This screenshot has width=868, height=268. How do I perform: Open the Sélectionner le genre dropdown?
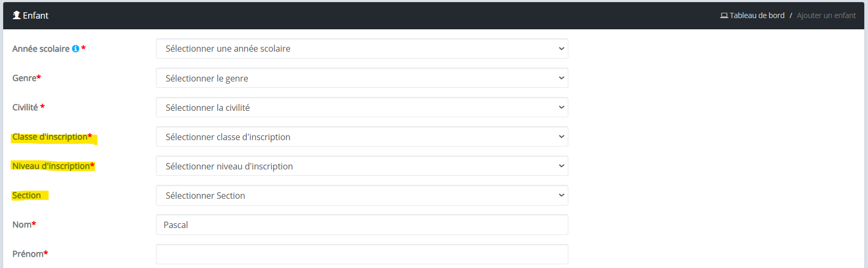click(x=362, y=78)
